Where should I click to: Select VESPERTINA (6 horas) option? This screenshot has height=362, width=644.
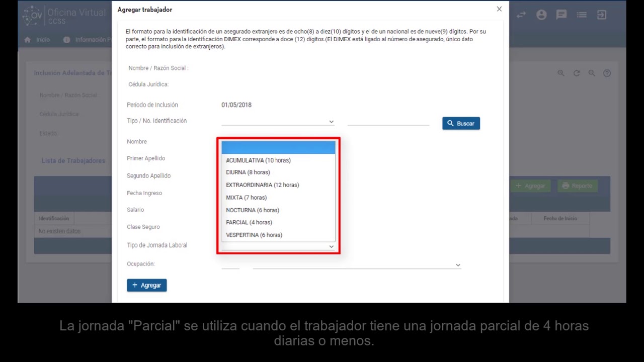[278, 235]
